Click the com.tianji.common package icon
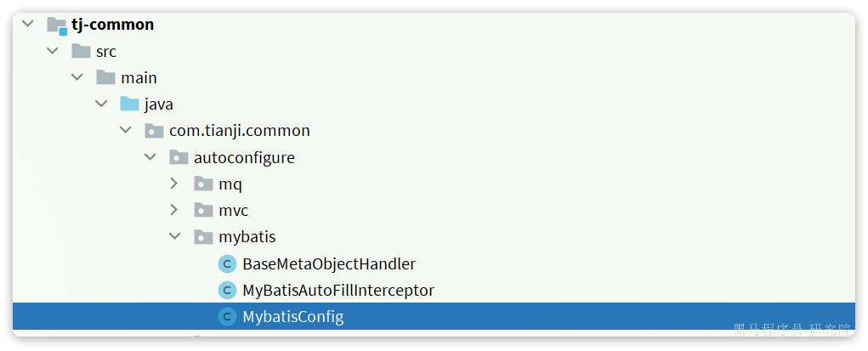 (154, 131)
